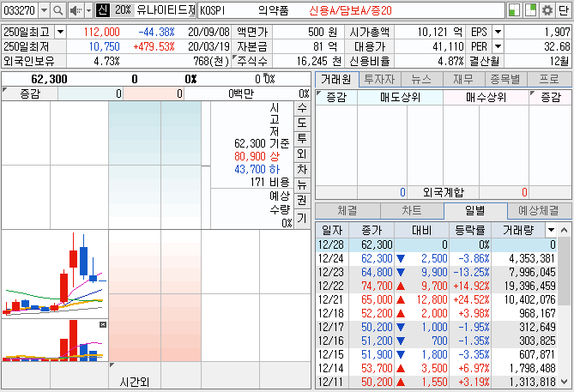574x392 pixels.
Task: Click the lower limit price 43,700 하
Action: (257, 170)
